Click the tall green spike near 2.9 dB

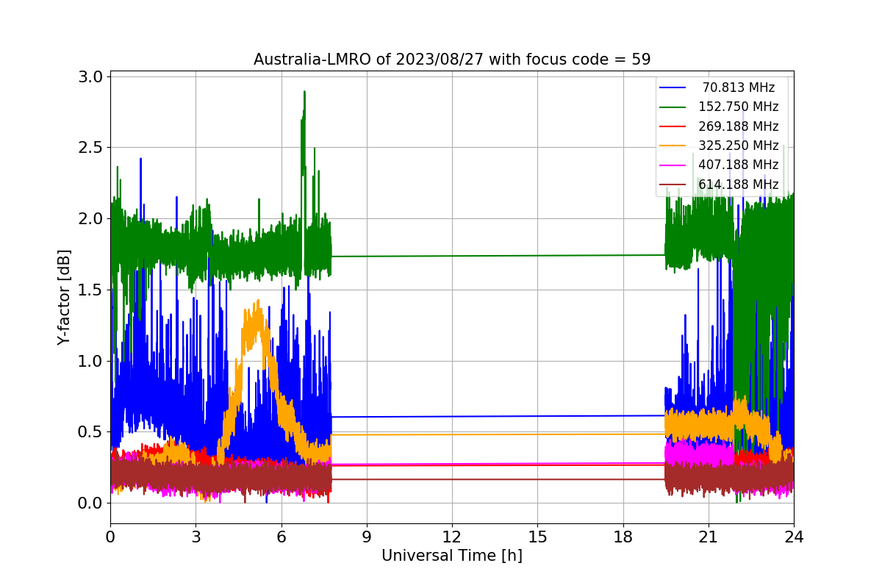pos(304,132)
